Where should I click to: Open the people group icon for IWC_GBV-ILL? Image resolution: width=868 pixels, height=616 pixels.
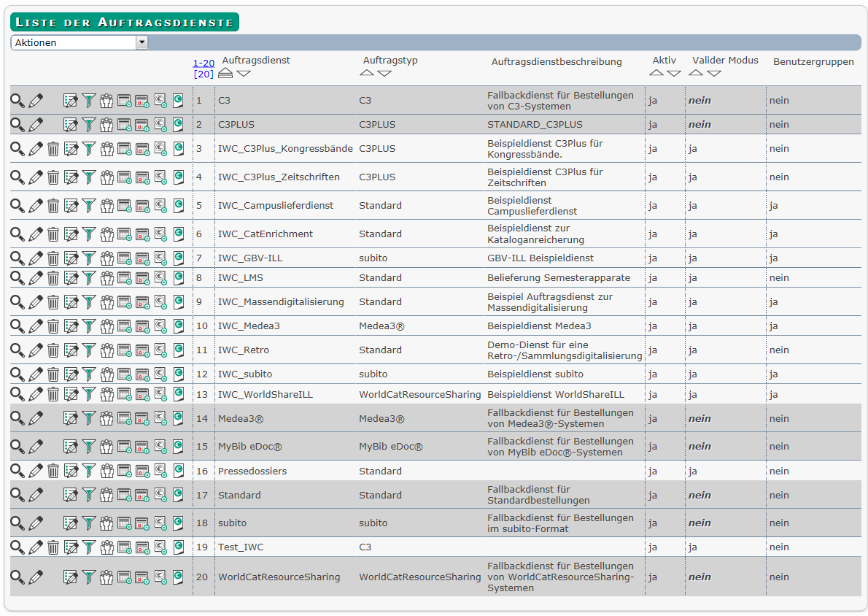click(x=106, y=258)
